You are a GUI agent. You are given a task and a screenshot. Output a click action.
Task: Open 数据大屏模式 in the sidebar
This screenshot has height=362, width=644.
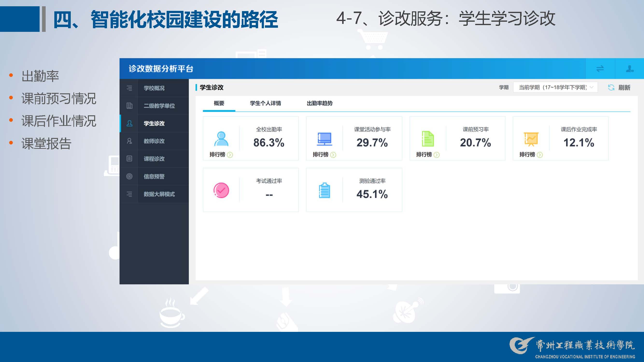point(159,194)
